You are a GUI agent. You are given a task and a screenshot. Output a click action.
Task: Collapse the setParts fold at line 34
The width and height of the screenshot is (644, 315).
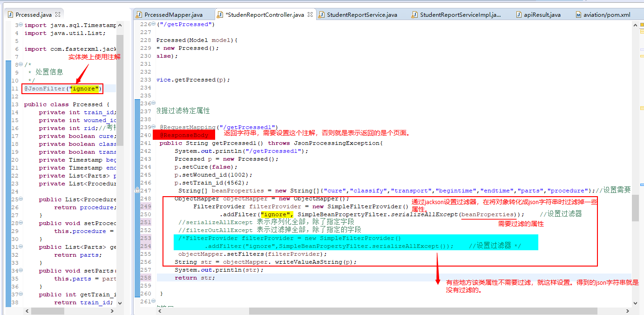[20, 271]
